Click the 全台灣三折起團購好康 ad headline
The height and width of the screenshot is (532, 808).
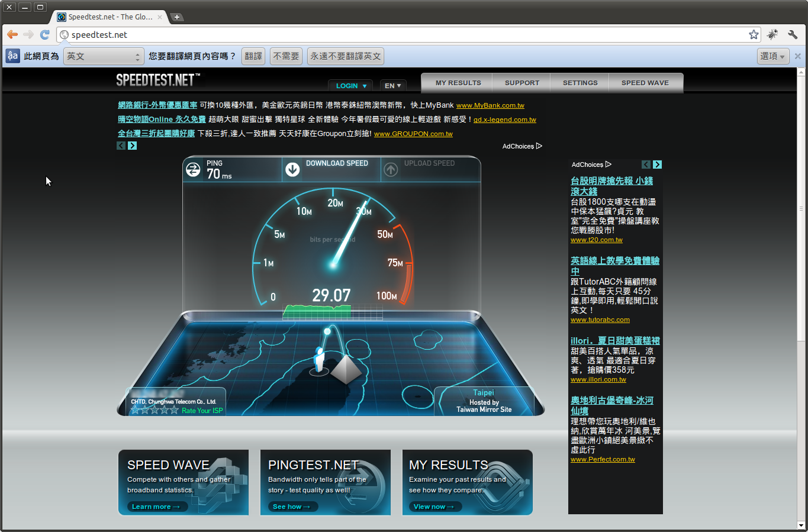pos(156,133)
